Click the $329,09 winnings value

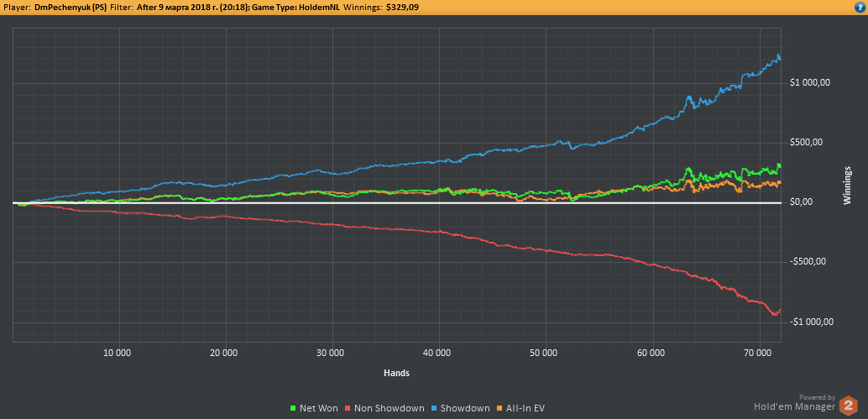point(400,6)
